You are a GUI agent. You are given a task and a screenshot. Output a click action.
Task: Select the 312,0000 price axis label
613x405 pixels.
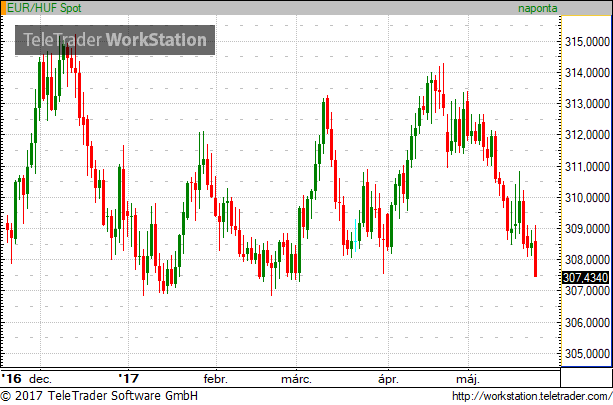click(587, 135)
